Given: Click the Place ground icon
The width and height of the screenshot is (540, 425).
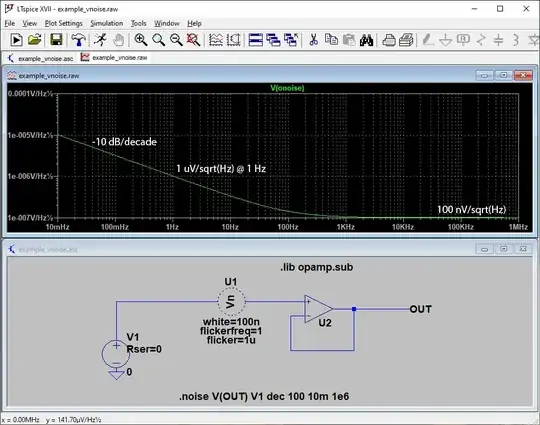Looking at the screenshot, I should 446,40.
